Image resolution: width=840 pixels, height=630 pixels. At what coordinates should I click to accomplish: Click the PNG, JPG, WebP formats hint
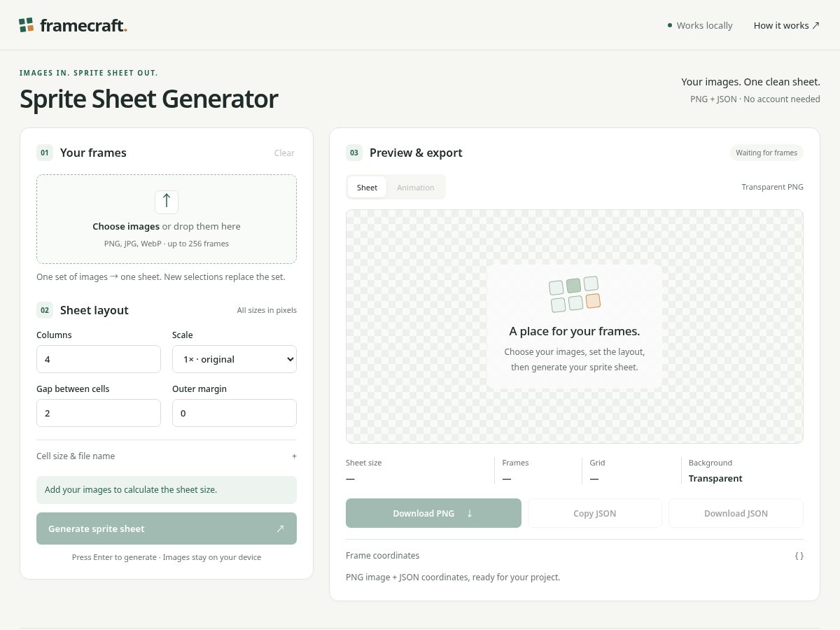tap(167, 244)
